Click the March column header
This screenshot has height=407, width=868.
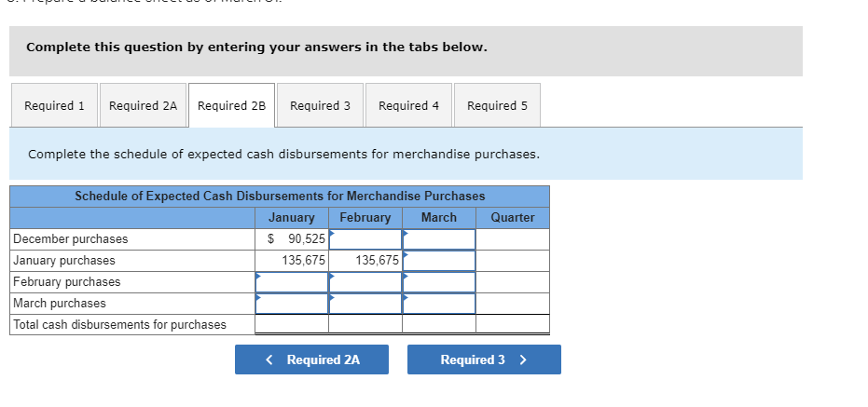point(439,218)
